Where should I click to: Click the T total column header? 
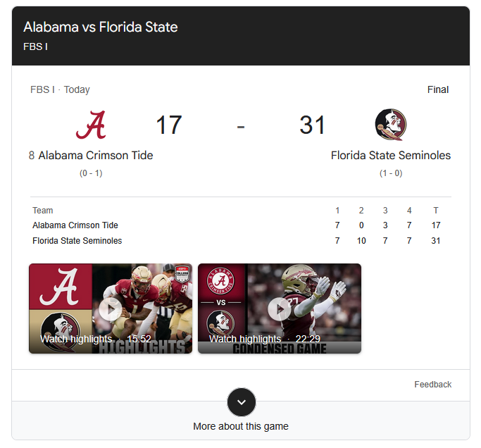click(x=436, y=211)
